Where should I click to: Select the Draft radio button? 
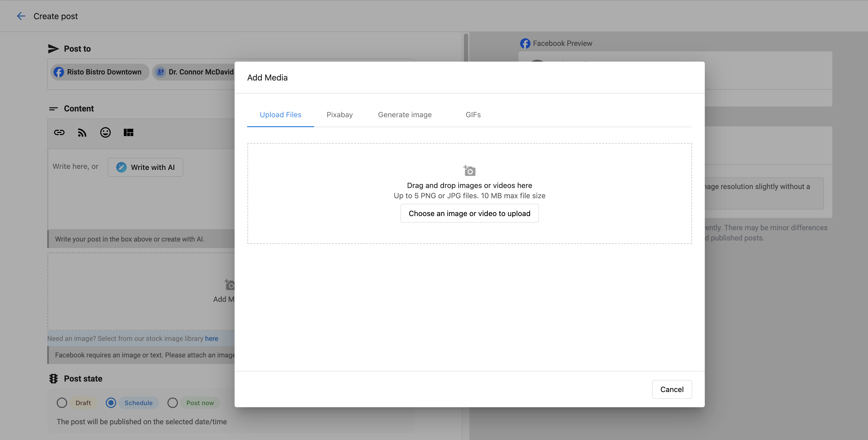[x=62, y=403]
